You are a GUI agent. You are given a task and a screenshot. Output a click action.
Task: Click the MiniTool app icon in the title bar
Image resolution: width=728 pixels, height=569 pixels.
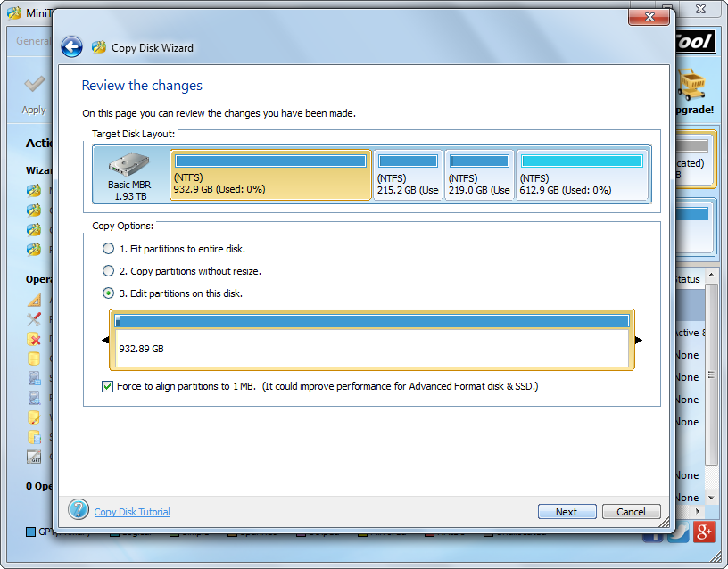tap(14, 12)
